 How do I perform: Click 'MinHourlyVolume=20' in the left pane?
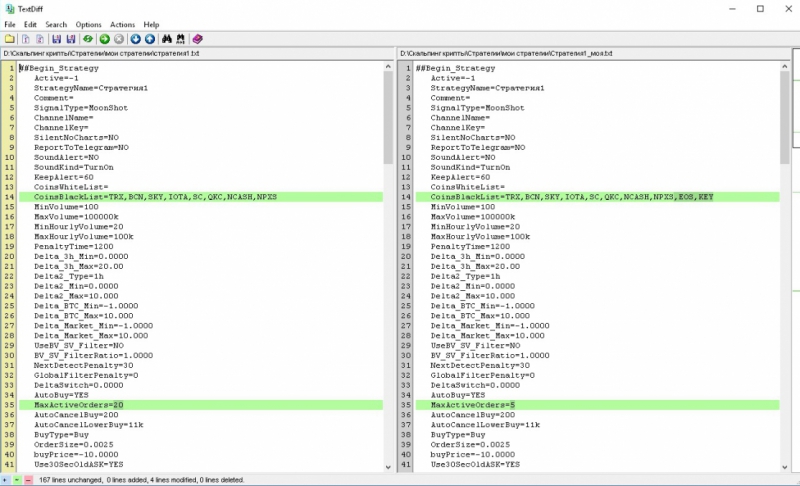click(x=79, y=226)
